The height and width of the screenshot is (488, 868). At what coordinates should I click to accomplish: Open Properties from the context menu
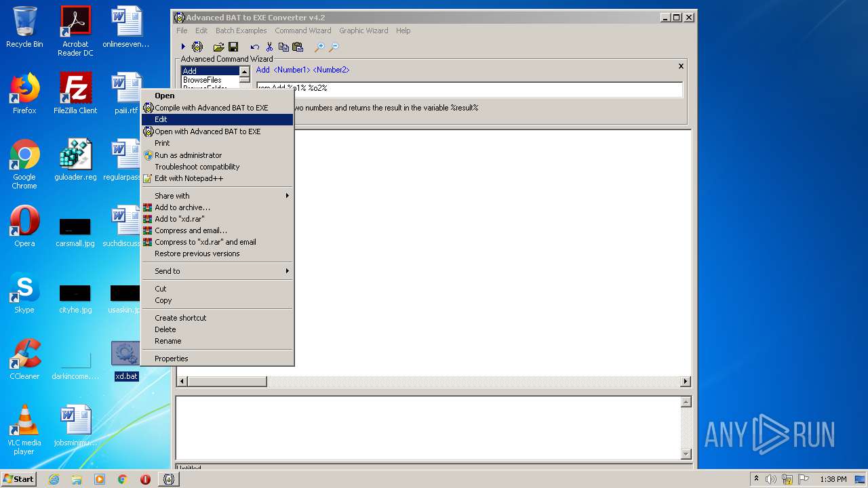[x=217, y=359]
